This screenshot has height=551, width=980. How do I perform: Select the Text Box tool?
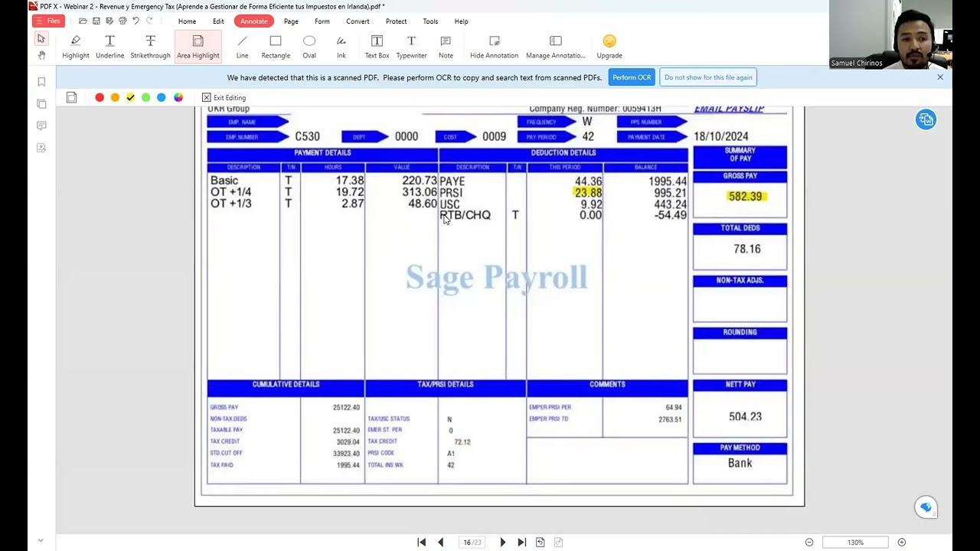tap(377, 47)
